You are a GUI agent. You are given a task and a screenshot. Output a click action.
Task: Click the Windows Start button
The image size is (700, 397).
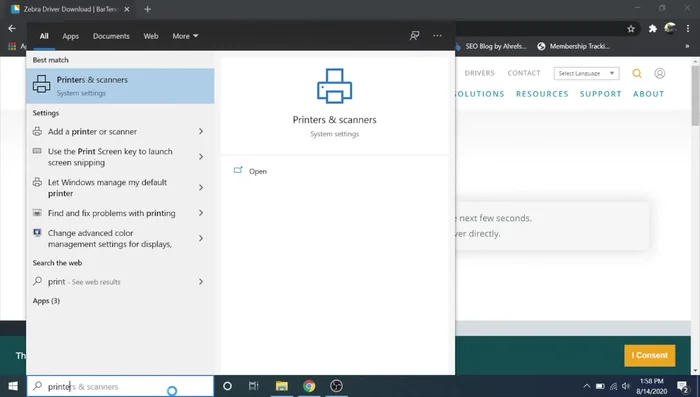tap(13, 386)
